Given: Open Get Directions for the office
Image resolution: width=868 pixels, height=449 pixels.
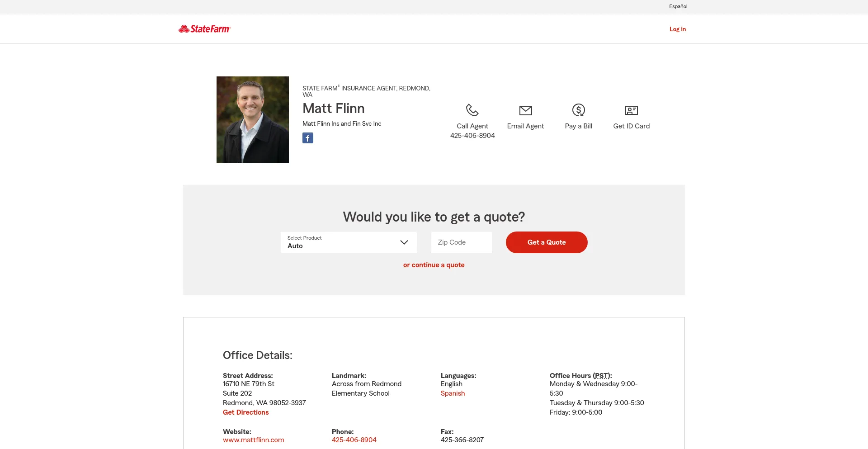Looking at the screenshot, I should [x=245, y=412].
